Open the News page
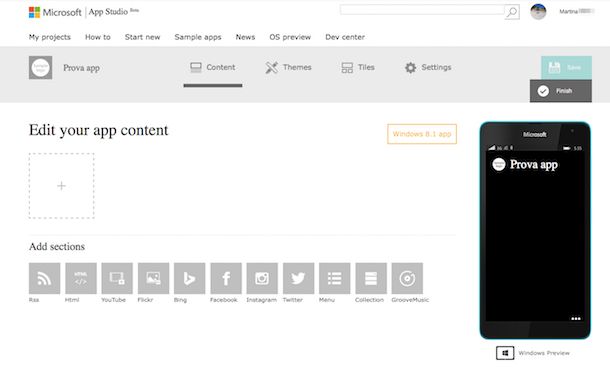610x378 pixels. (245, 37)
